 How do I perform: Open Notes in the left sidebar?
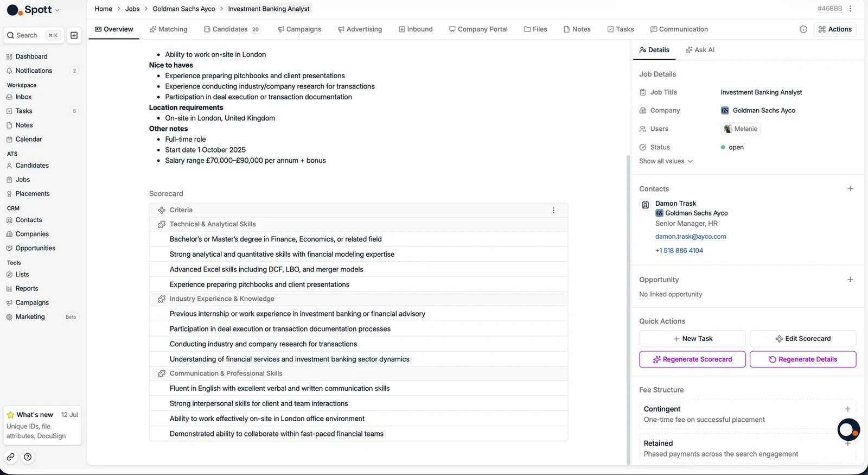(x=24, y=125)
